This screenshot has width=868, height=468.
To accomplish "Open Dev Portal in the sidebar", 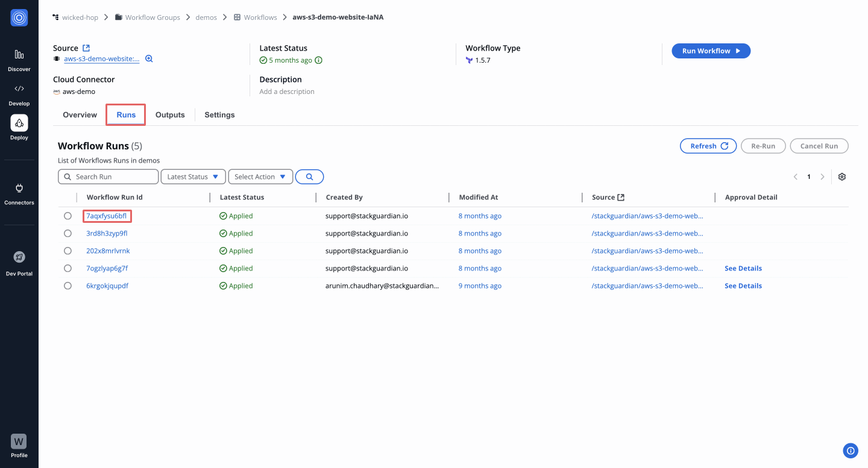I will (19, 264).
